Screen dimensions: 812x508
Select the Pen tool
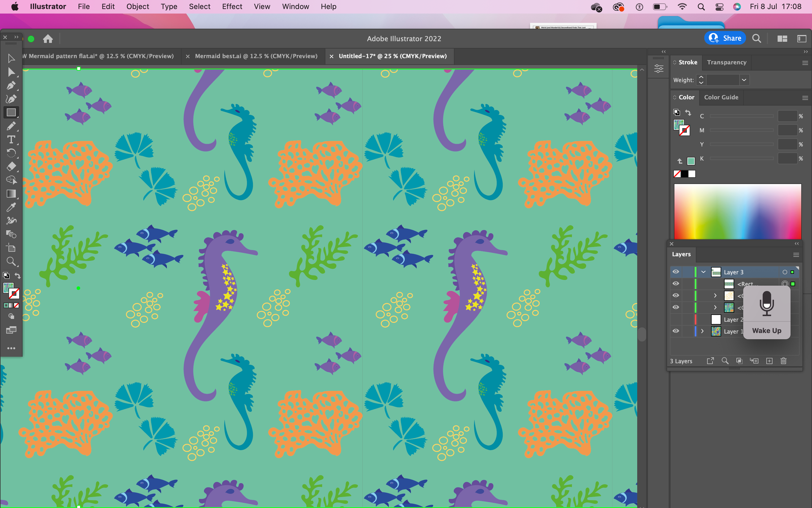point(11,86)
